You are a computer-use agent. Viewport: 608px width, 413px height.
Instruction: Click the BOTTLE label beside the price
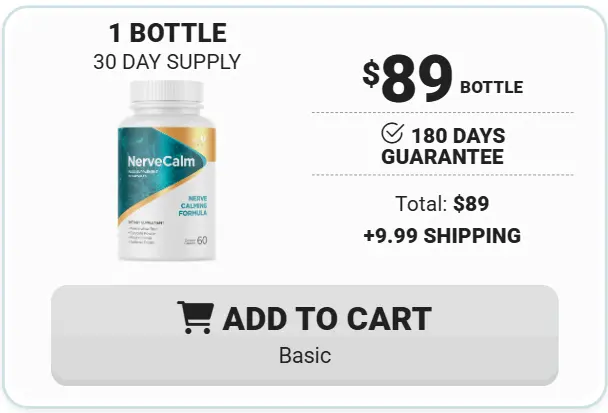(491, 87)
